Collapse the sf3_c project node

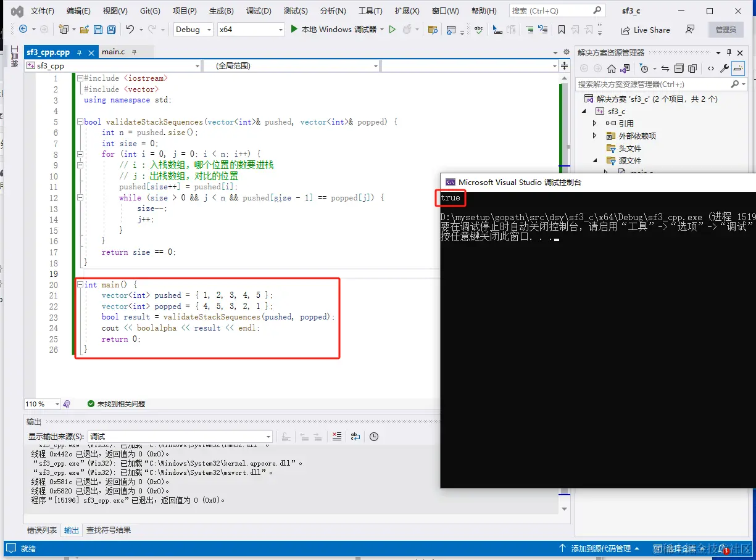pyautogui.click(x=584, y=112)
